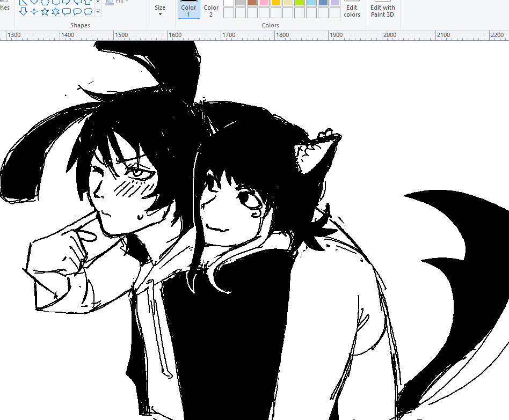
Task: Pick the white color swatch
Action: (229, 2)
